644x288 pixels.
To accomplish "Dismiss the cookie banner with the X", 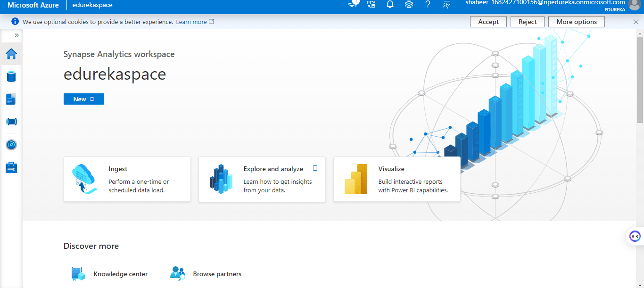I will click(x=636, y=21).
